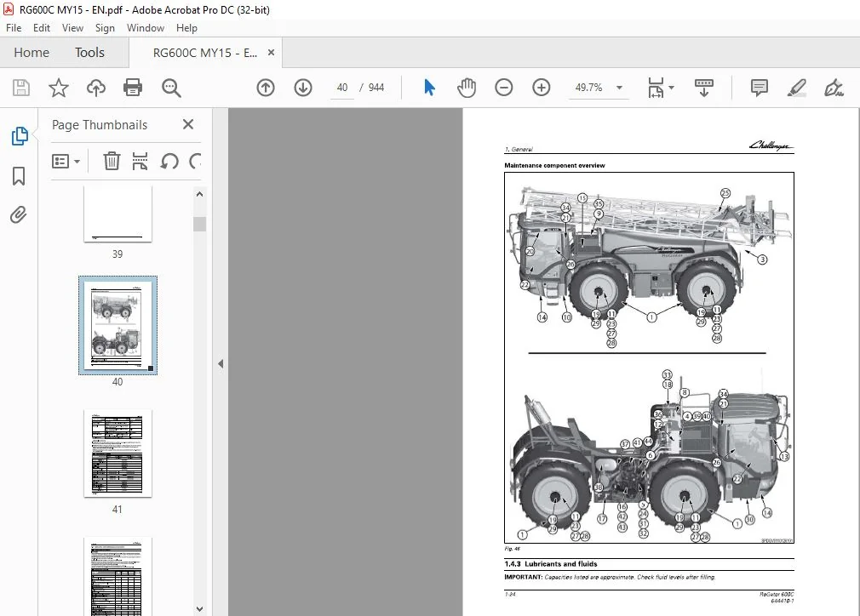Image resolution: width=860 pixels, height=616 pixels.
Task: Zoom in with plus button
Action: pos(541,88)
